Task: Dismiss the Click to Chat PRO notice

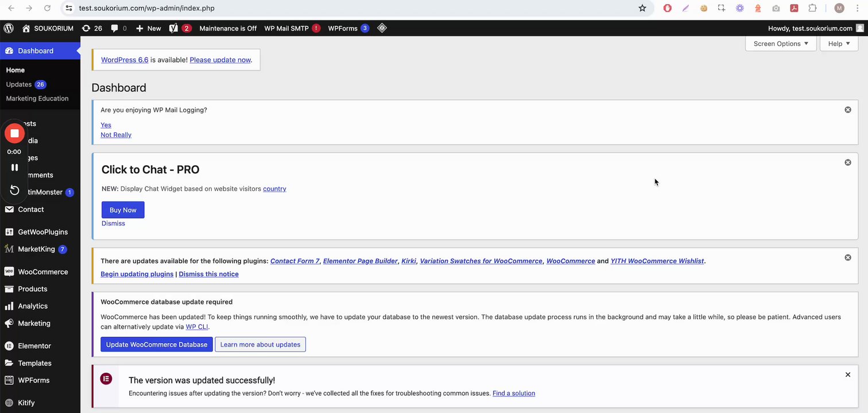Action: pyautogui.click(x=848, y=162)
